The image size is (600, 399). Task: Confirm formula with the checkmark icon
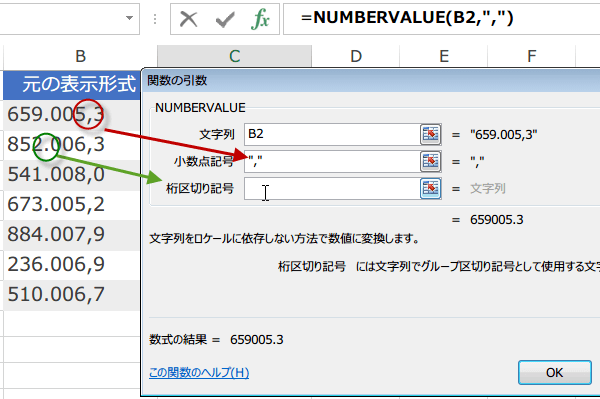[225, 19]
